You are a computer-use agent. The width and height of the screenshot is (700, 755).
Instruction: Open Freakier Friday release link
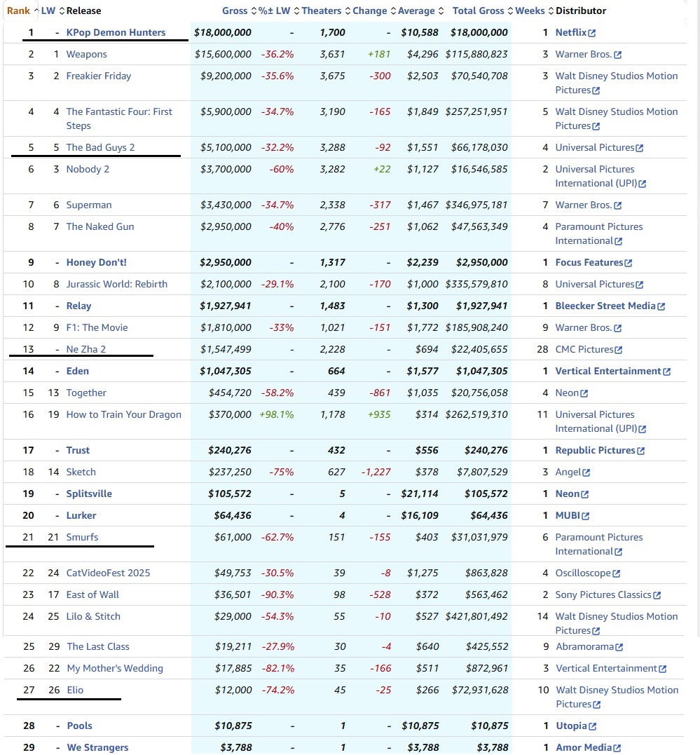98,76
